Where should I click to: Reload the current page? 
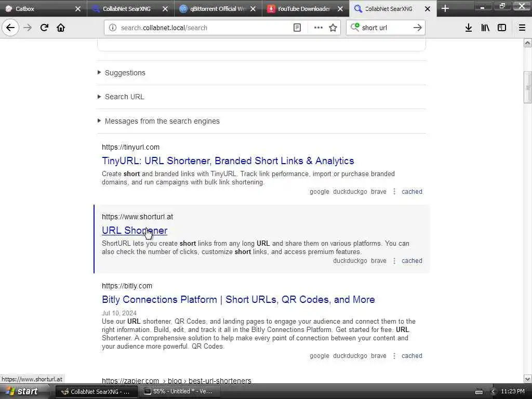tap(44, 28)
